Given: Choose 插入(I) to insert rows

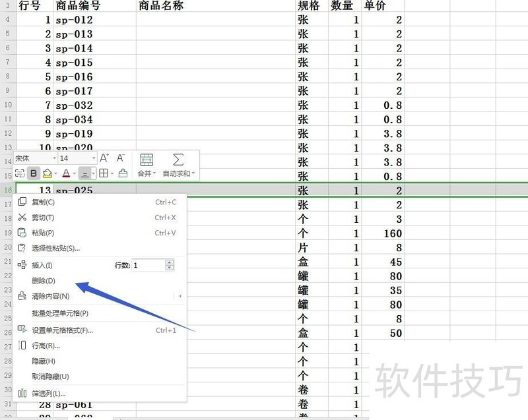Looking at the screenshot, I should 42,265.
